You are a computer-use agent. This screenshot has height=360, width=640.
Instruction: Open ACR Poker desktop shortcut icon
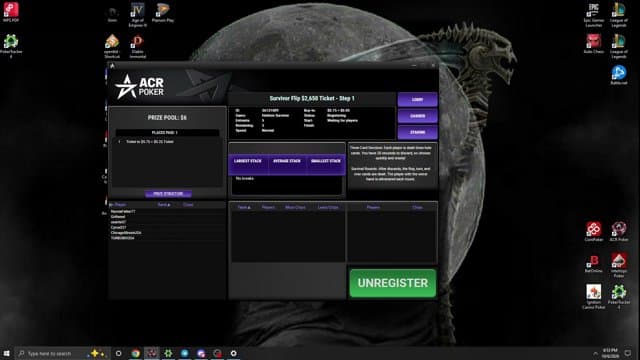(x=619, y=231)
